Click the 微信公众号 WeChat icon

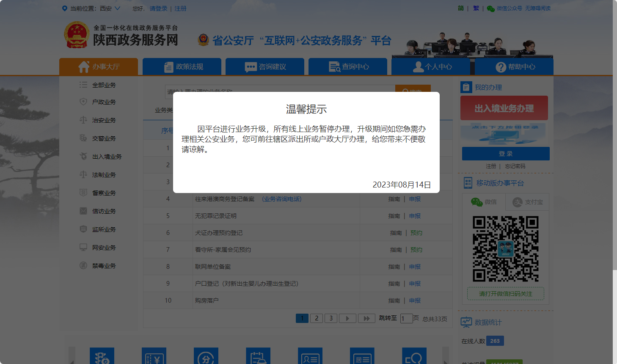(491, 8)
